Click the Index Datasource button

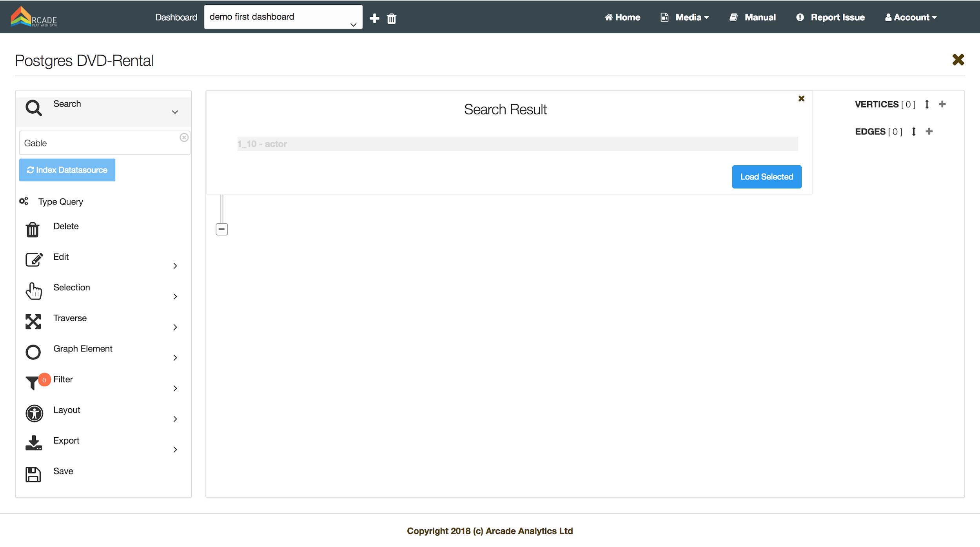67,170
